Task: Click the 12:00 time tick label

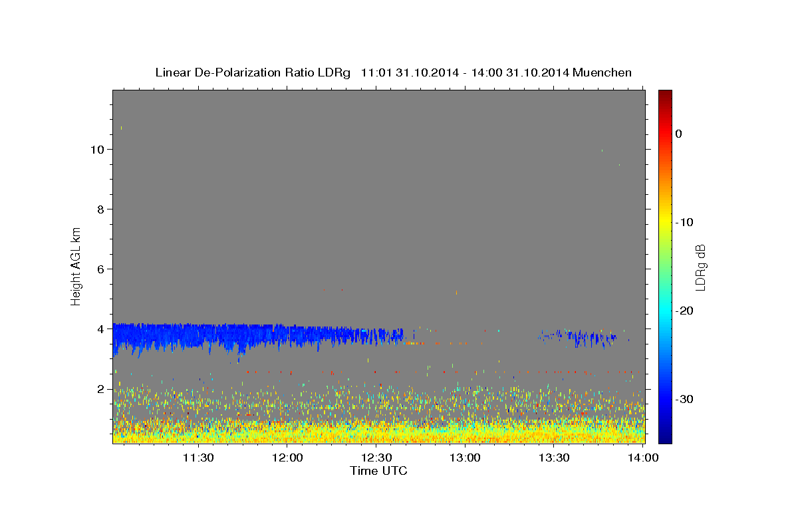Action: [x=287, y=458]
